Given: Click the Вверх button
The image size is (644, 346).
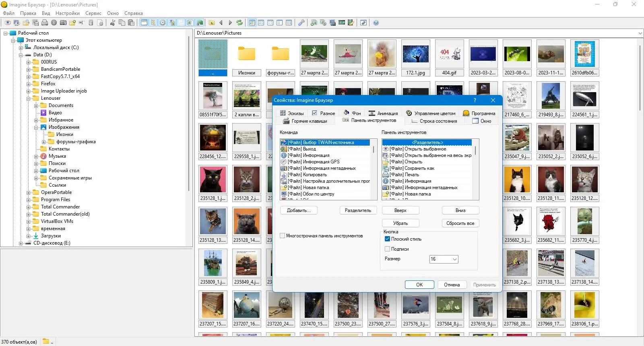Looking at the screenshot, I should tap(400, 210).
